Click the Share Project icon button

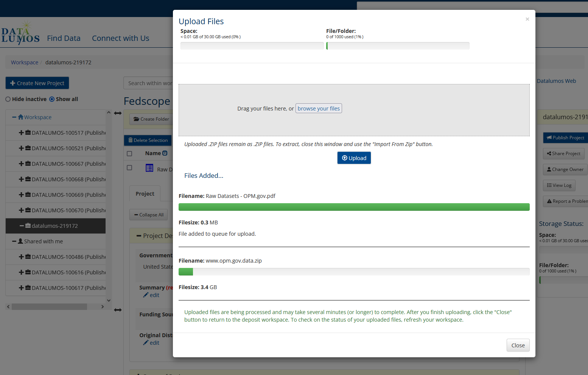pos(563,154)
